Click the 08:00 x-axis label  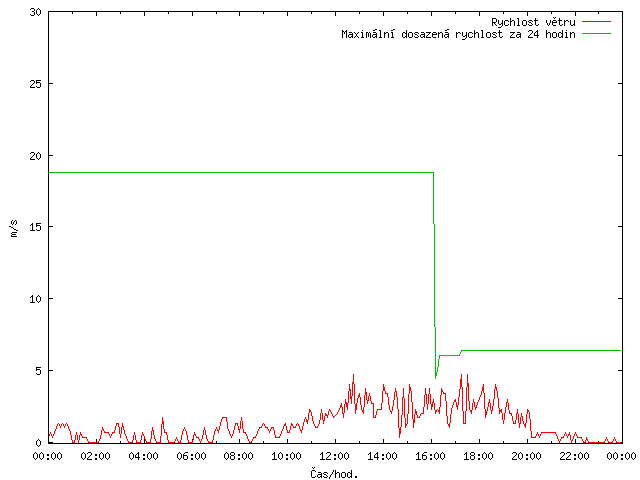[239, 456]
